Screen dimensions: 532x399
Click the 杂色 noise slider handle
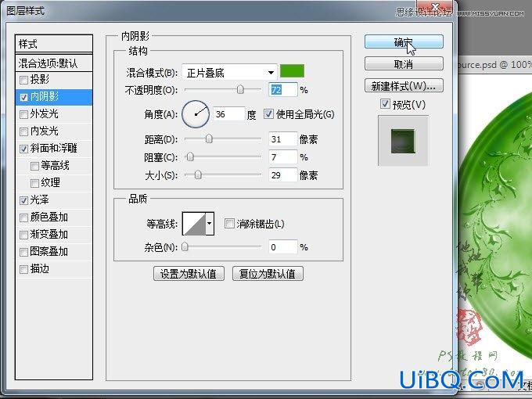[x=185, y=246]
